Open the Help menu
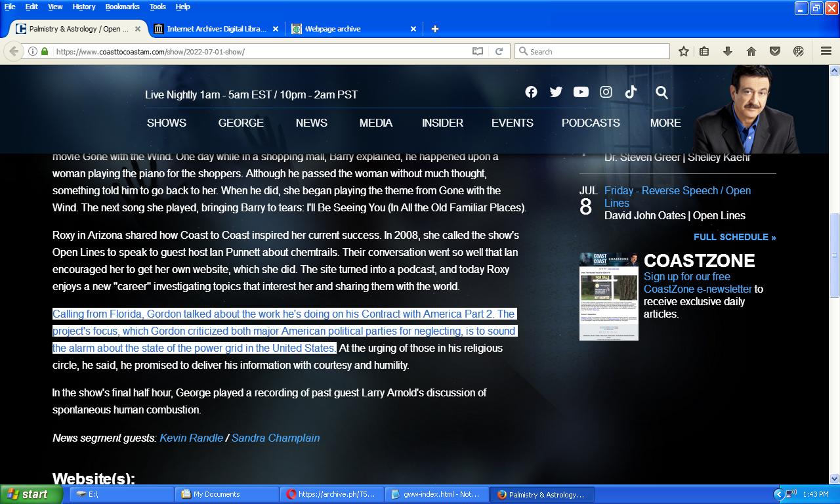Viewport: 840px width, 504px height. click(x=182, y=7)
